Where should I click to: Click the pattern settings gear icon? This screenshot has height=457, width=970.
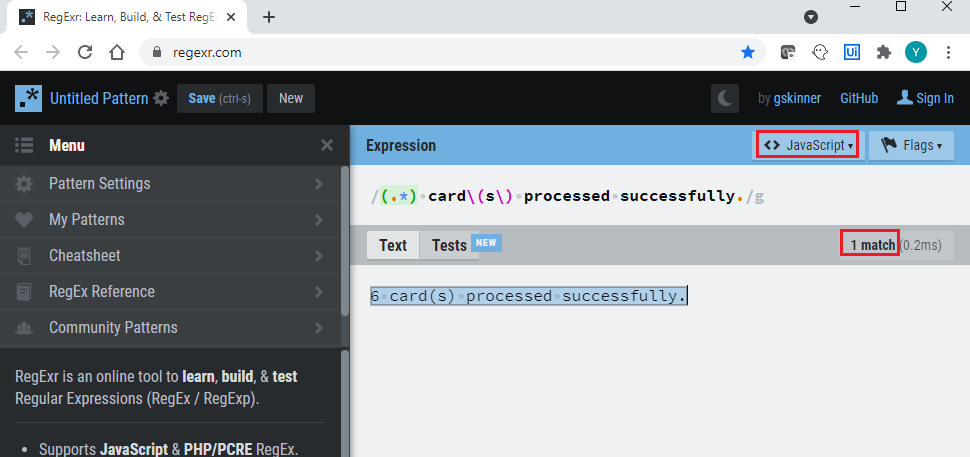point(162,98)
